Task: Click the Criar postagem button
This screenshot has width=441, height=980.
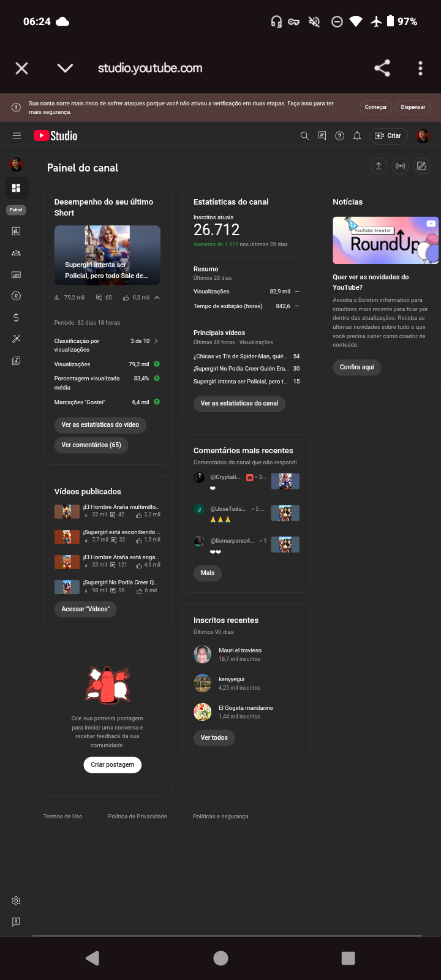Action: tap(113, 764)
